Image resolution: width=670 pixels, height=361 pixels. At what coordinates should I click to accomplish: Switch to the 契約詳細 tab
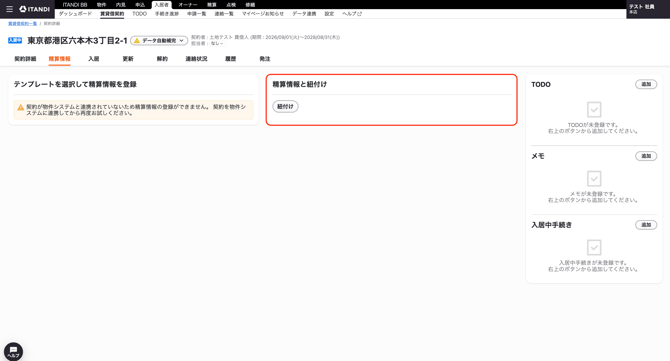[25, 59]
